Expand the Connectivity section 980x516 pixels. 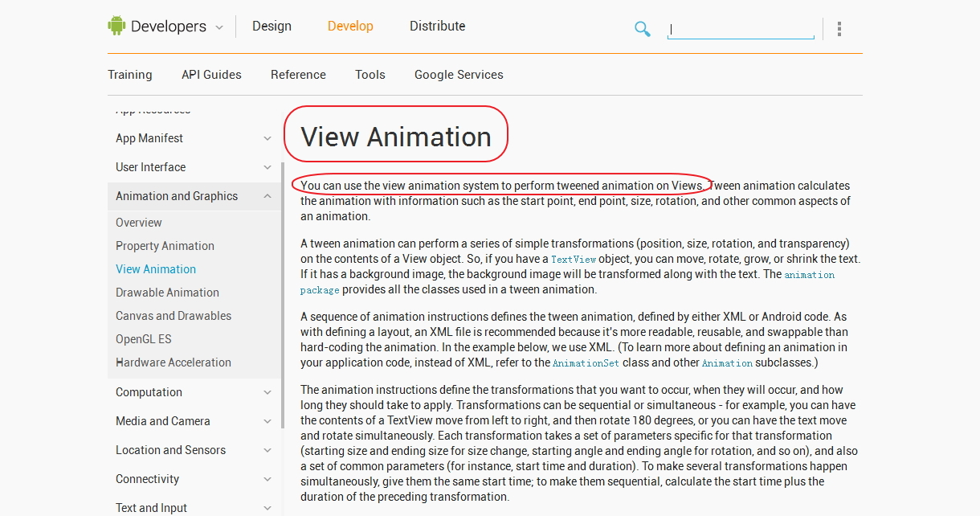click(x=267, y=479)
